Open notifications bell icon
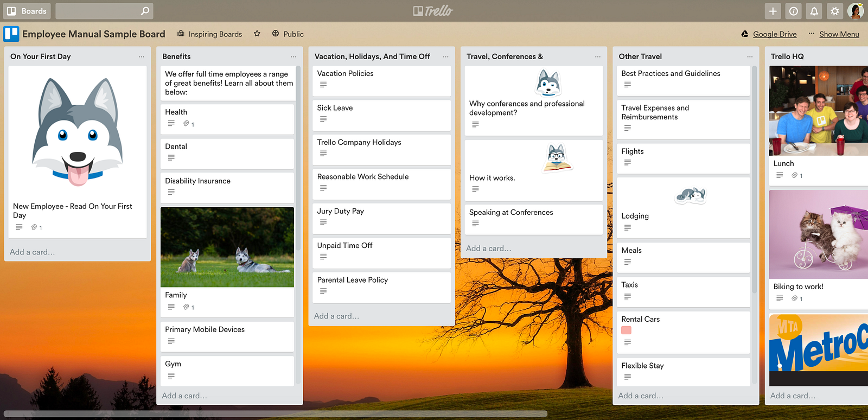The image size is (868, 420). (x=814, y=11)
